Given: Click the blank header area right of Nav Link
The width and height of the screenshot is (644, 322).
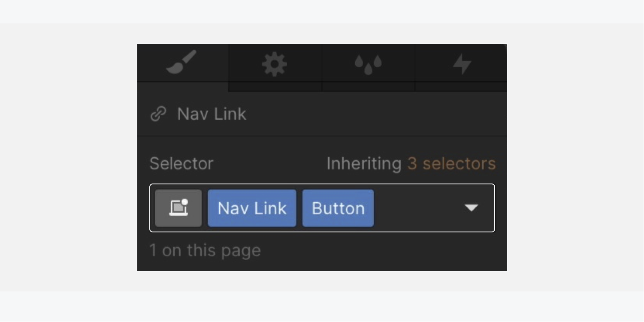Looking at the screenshot, I should click(378, 114).
